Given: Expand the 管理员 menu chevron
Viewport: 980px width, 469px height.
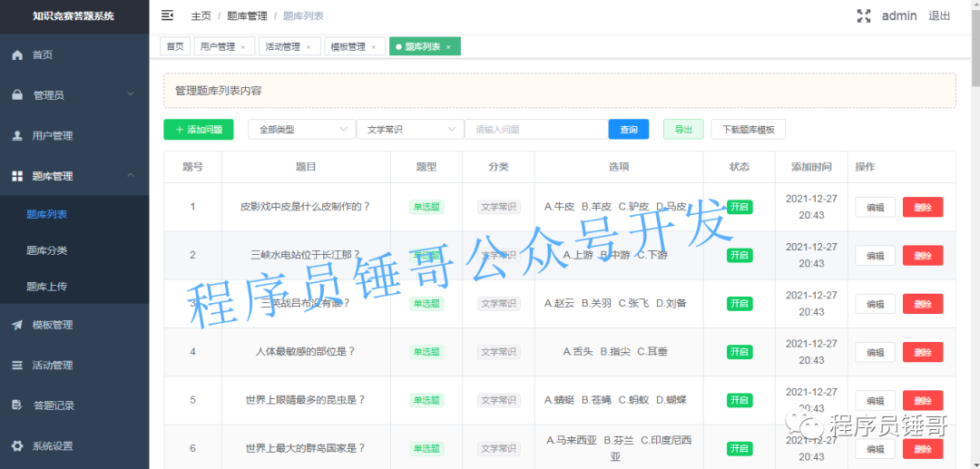Looking at the screenshot, I should pos(131,93).
